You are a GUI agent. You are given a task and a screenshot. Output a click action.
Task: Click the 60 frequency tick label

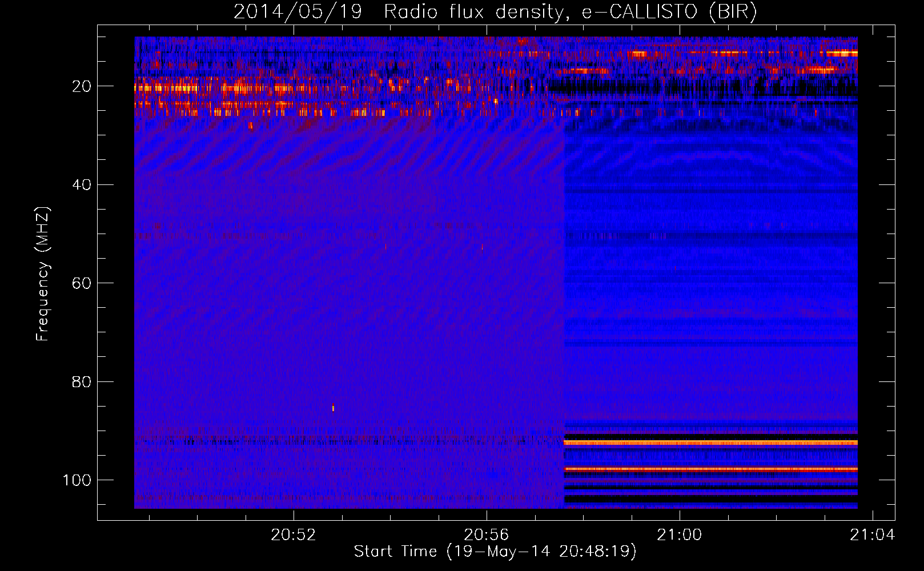82,283
